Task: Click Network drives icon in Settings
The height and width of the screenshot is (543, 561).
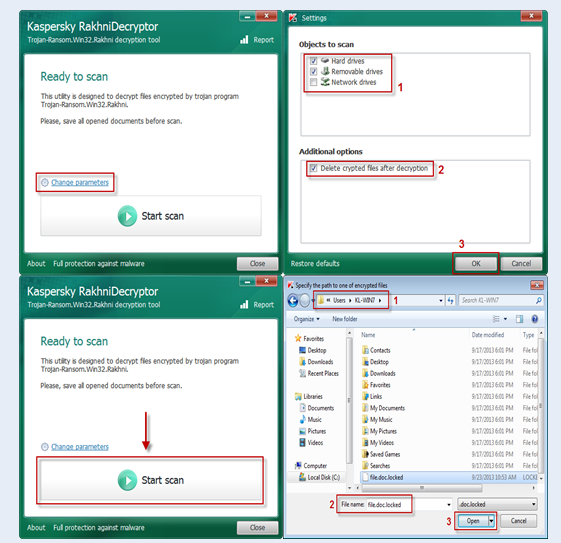Action: (325, 82)
